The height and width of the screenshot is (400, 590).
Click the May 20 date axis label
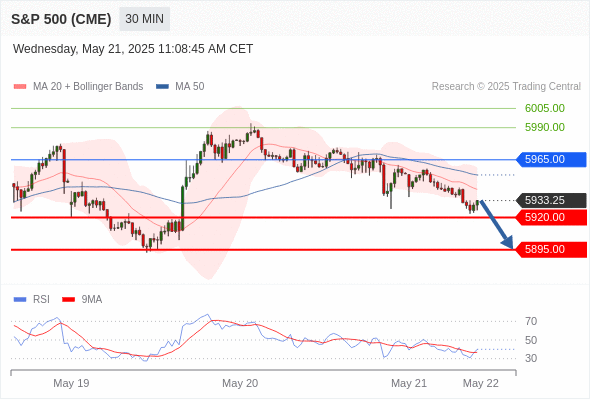tap(240, 383)
